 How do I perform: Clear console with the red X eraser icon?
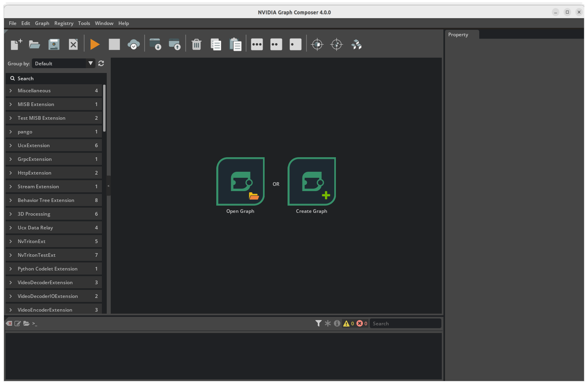tap(9, 323)
